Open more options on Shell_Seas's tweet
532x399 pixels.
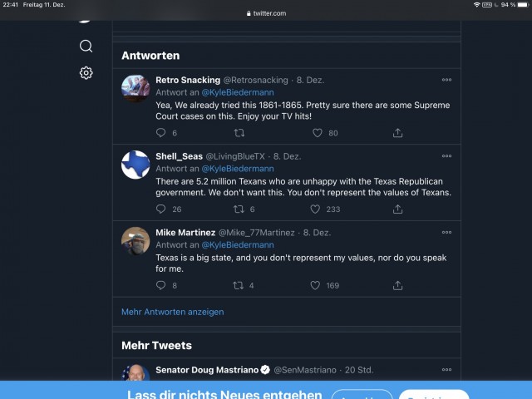tap(446, 156)
